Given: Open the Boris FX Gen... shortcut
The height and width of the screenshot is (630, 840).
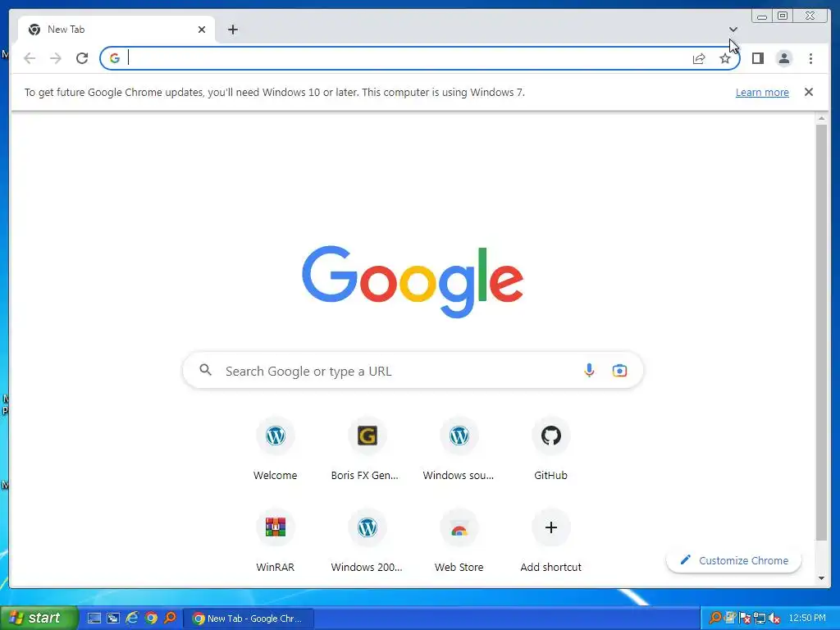Looking at the screenshot, I should pyautogui.click(x=367, y=450).
